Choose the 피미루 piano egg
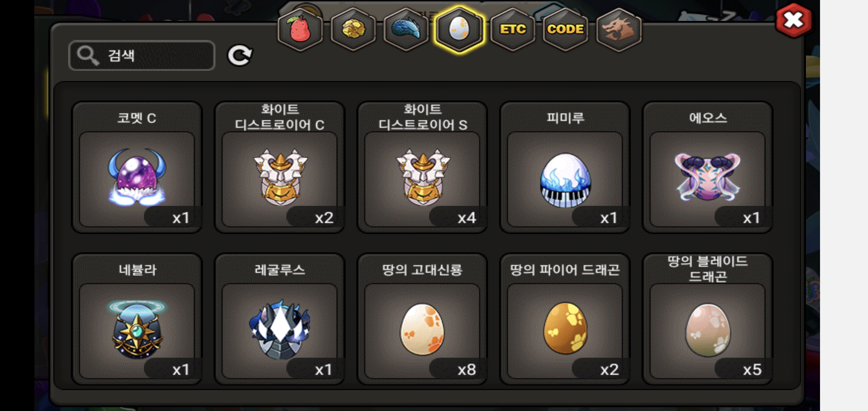This screenshot has width=868, height=411. pos(565,167)
